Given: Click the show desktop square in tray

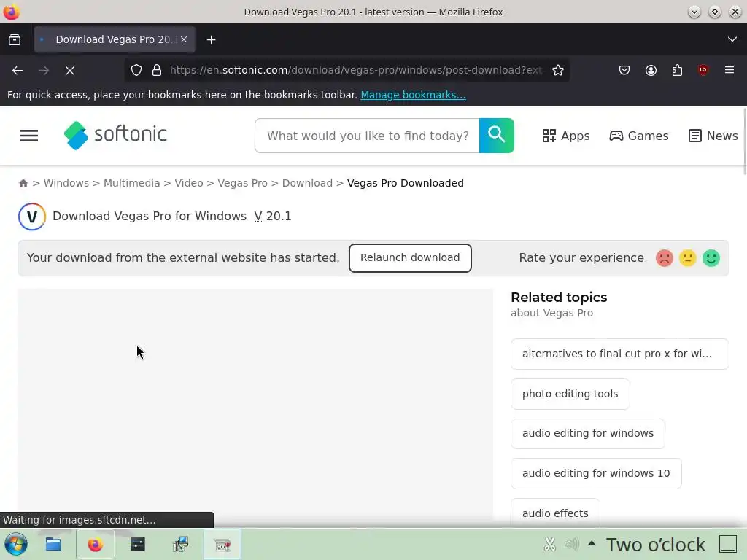Looking at the screenshot, I should click(x=728, y=544).
